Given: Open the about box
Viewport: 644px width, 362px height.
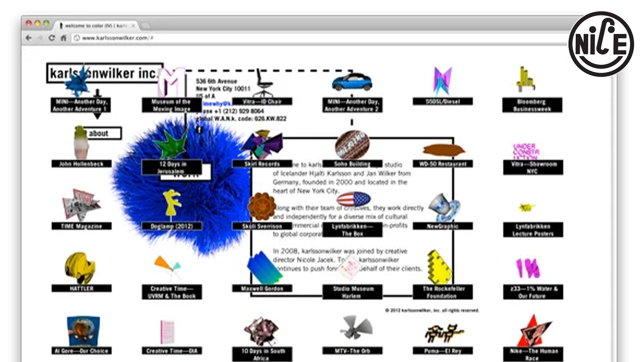Looking at the screenshot, I should pos(102,133).
